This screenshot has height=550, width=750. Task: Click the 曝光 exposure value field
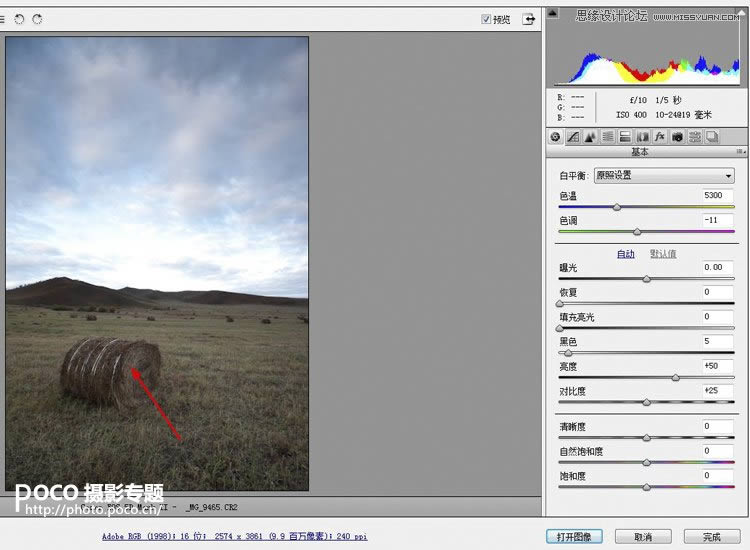point(718,268)
